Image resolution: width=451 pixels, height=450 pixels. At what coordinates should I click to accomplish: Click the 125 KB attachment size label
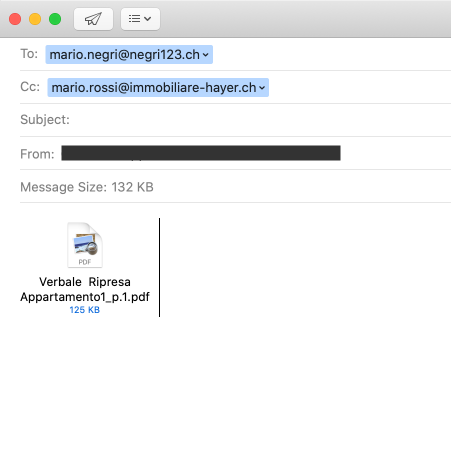tap(85, 310)
